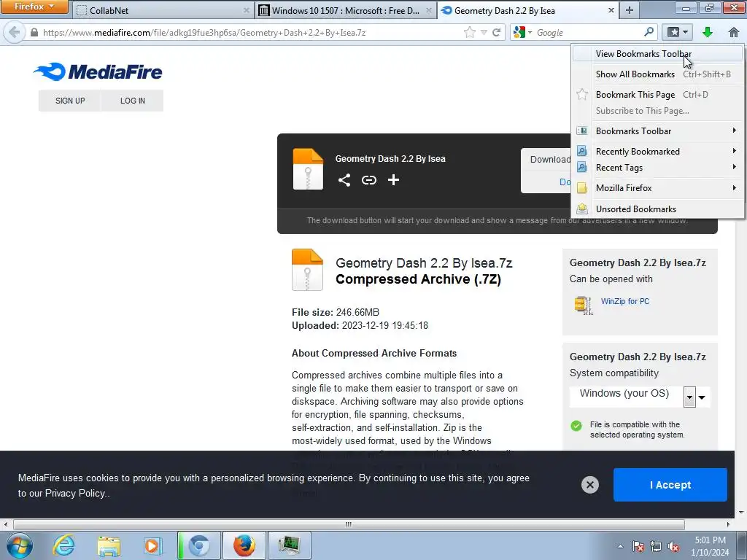Open Unsorted Bookmarks
Viewport: 747px width, 560px height.
[x=658, y=209]
